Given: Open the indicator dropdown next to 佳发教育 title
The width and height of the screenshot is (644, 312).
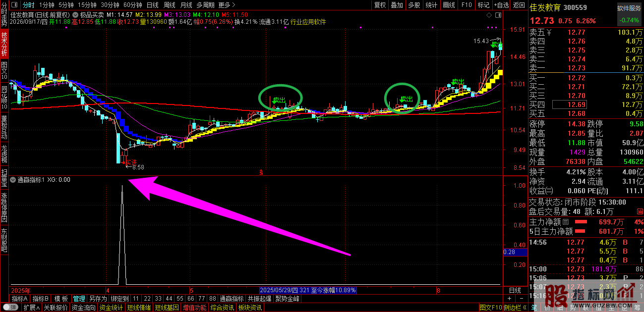Looking at the screenshot, I should tap(75, 14).
